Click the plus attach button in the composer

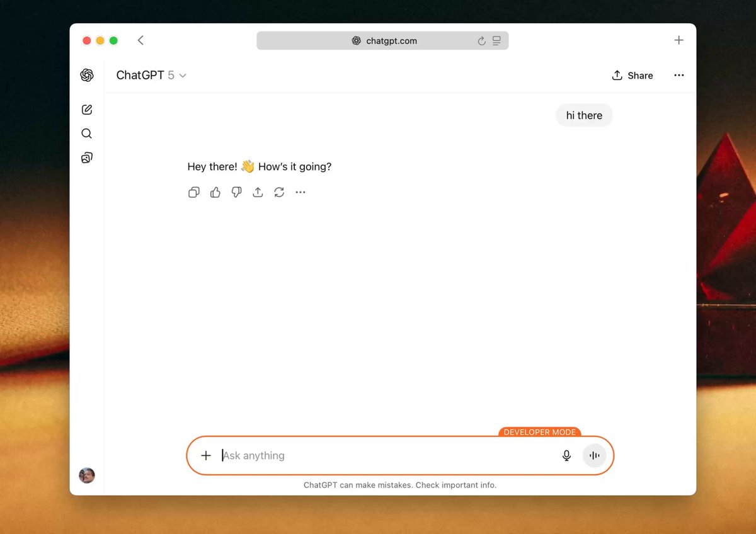[206, 455]
